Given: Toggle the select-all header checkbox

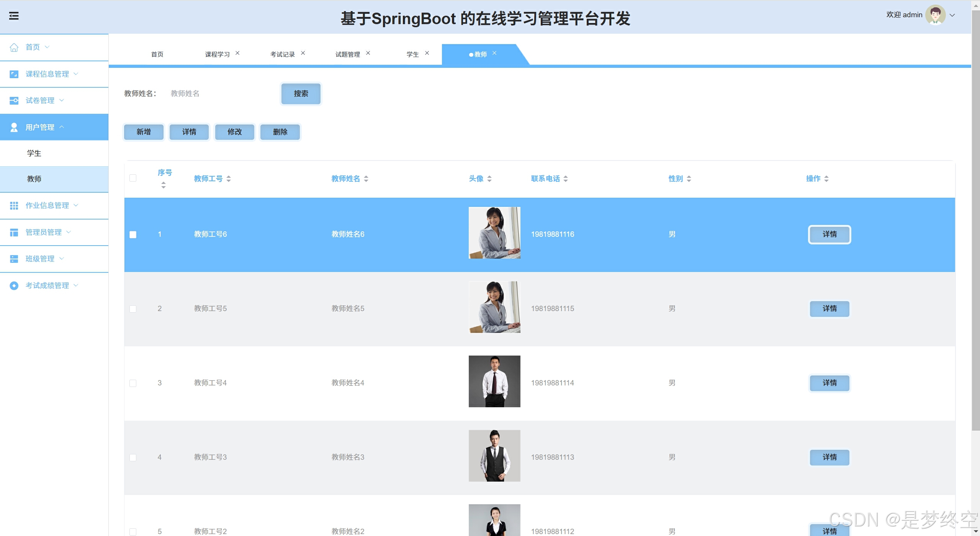Looking at the screenshot, I should pos(133,178).
